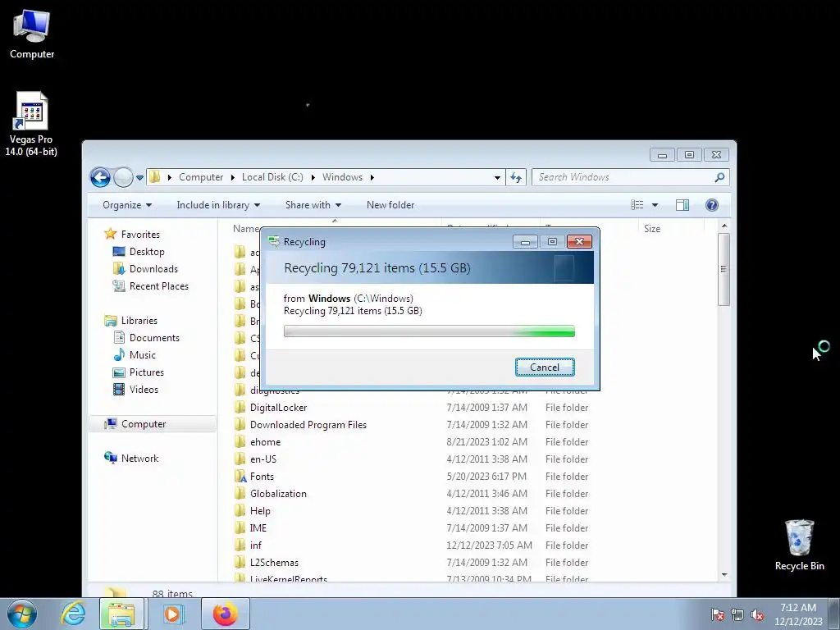The width and height of the screenshot is (840, 630).
Task: Click the network tray icon
Action: [x=737, y=614]
